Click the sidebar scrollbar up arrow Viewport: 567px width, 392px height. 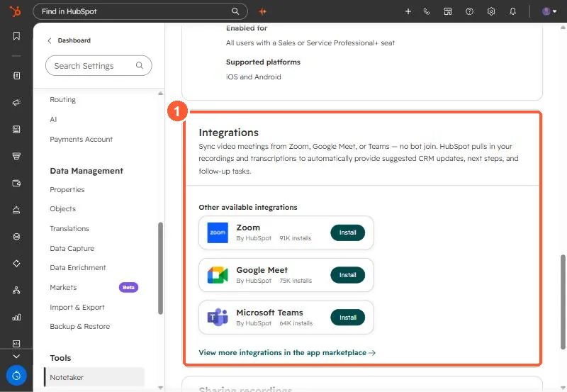tap(161, 94)
